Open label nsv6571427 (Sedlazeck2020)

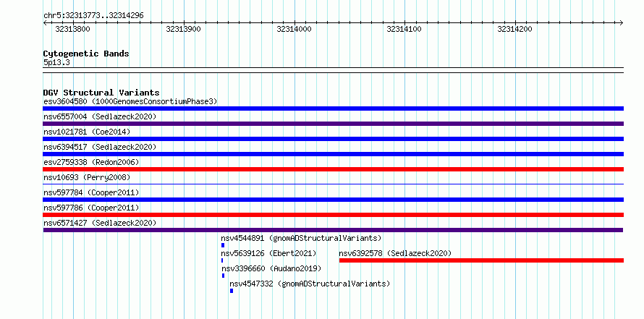tap(100, 223)
